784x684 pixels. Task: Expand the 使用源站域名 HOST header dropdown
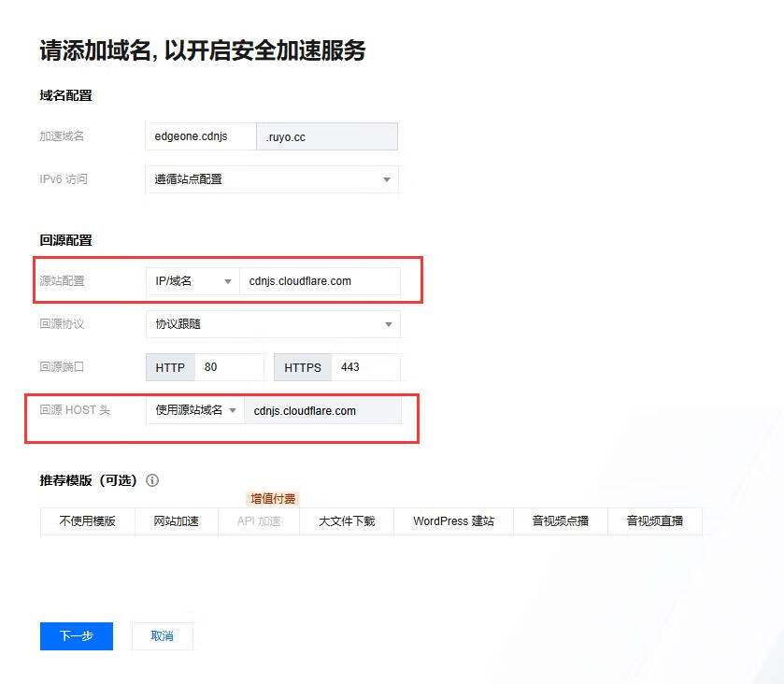[194, 410]
